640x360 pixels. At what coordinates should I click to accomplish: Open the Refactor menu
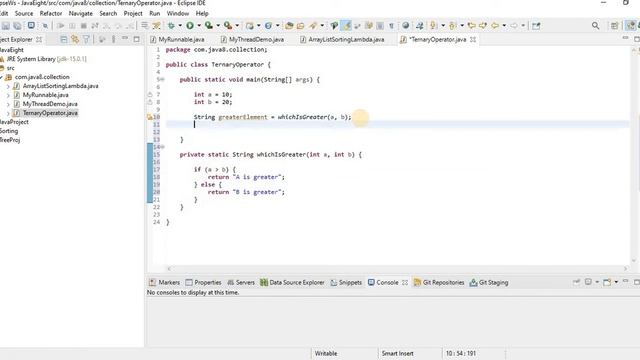pos(51,13)
